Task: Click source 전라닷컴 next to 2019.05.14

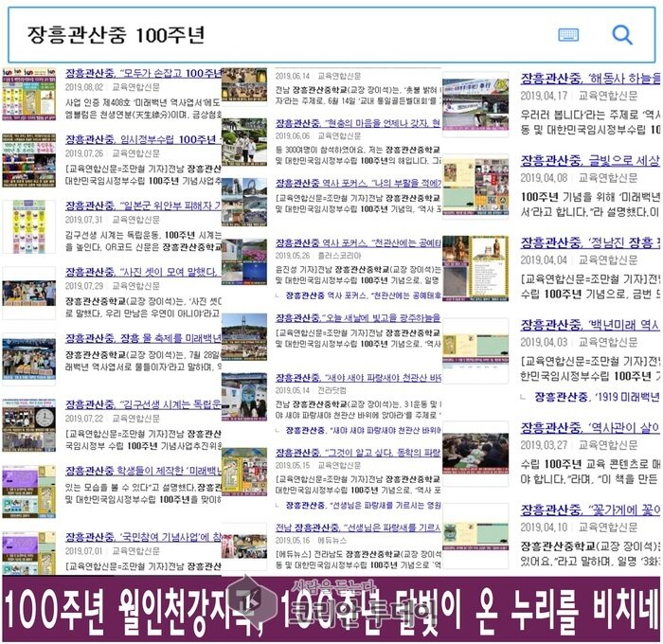Action: (331, 390)
